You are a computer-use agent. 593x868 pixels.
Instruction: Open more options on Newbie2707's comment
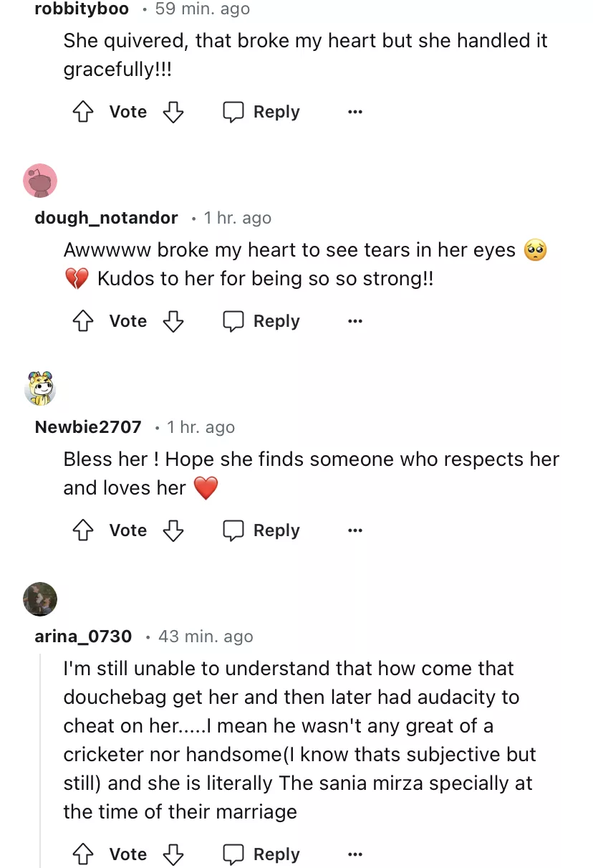[355, 530]
